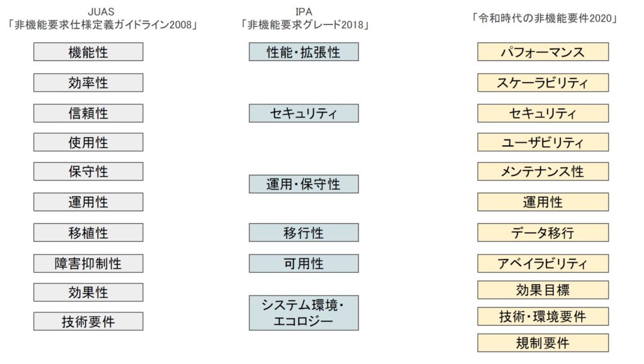Click the 運用・保守性 box

tap(304, 184)
